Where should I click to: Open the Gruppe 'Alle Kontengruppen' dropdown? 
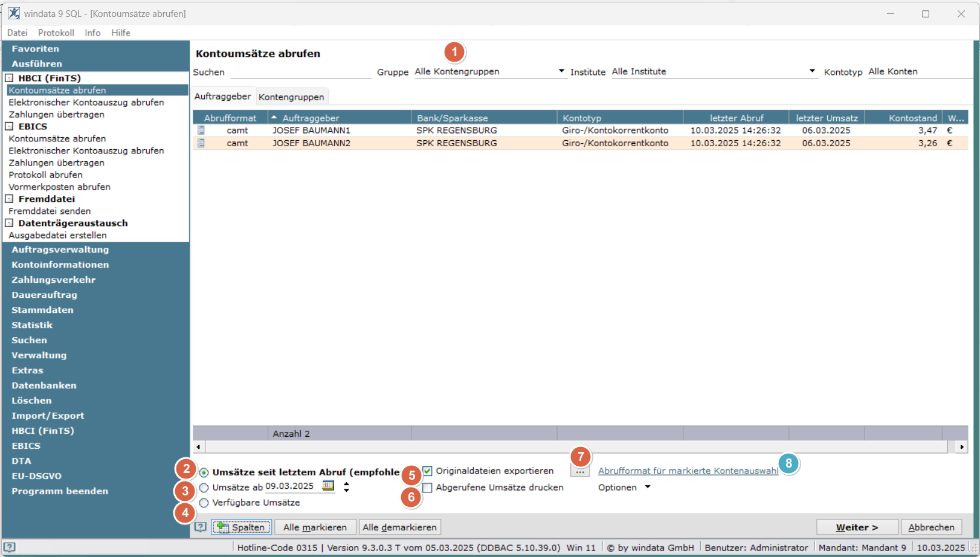click(561, 71)
